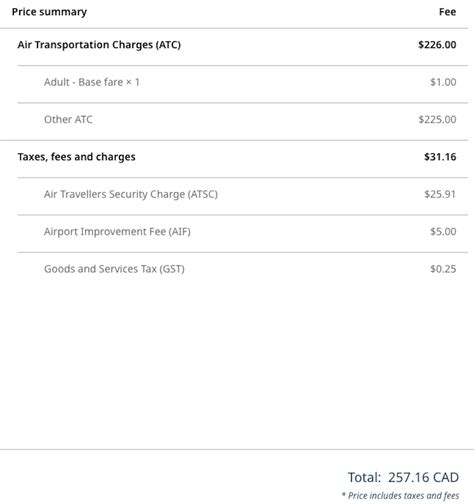Image resolution: width=474 pixels, height=504 pixels.
Task: Click the $5.00 AIF amount
Action: click(x=443, y=231)
